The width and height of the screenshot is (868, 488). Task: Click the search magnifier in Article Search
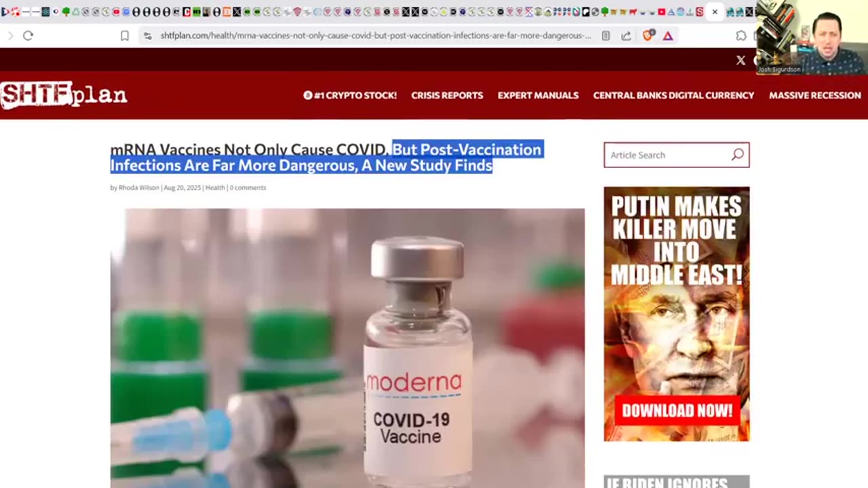(737, 155)
